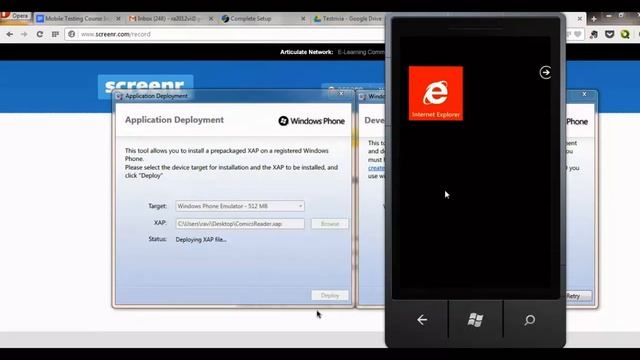The image size is (640, 360).
Task: Switch to the Testmia Google Drive tab
Action: pos(349,19)
